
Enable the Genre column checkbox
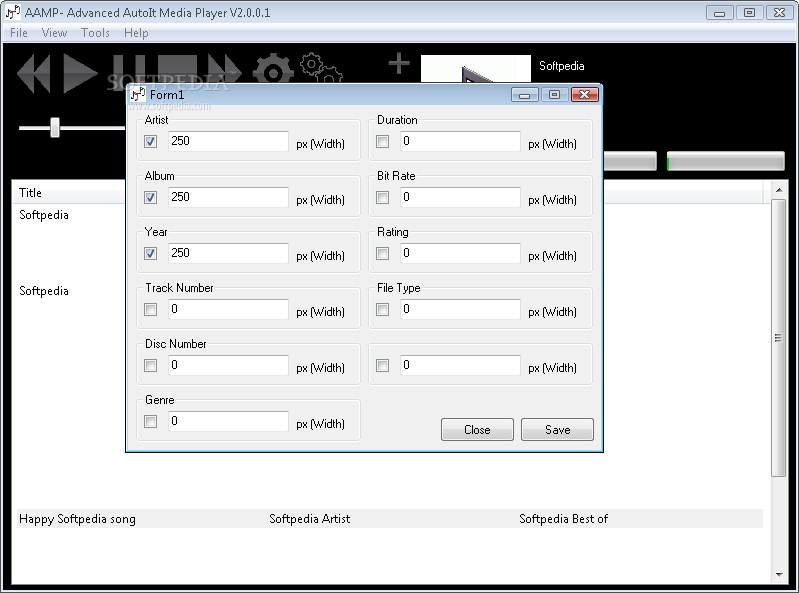tap(150, 422)
